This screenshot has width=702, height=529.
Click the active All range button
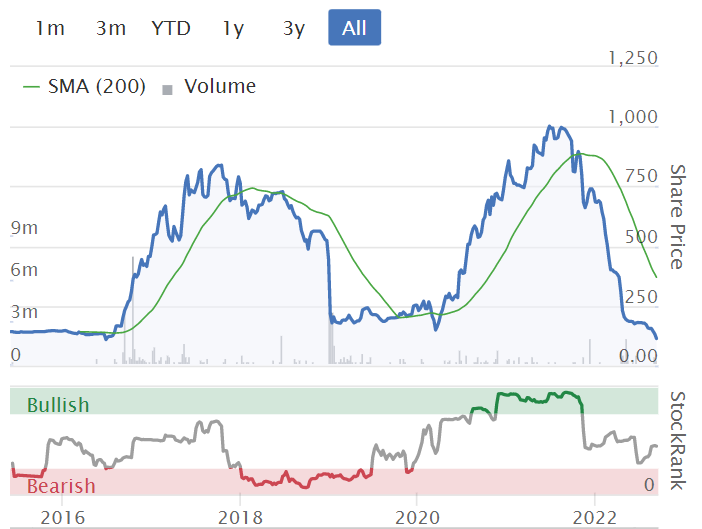(x=355, y=28)
